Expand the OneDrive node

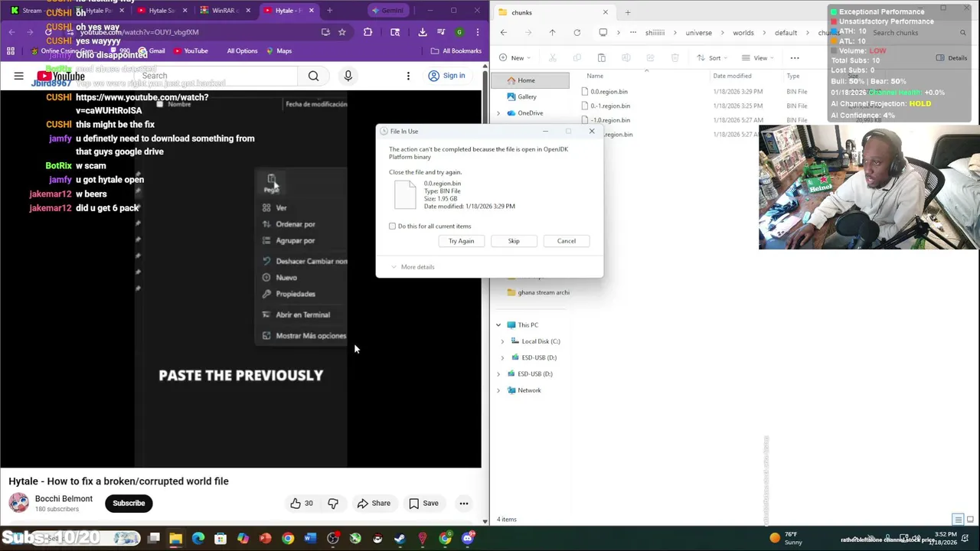click(x=498, y=113)
